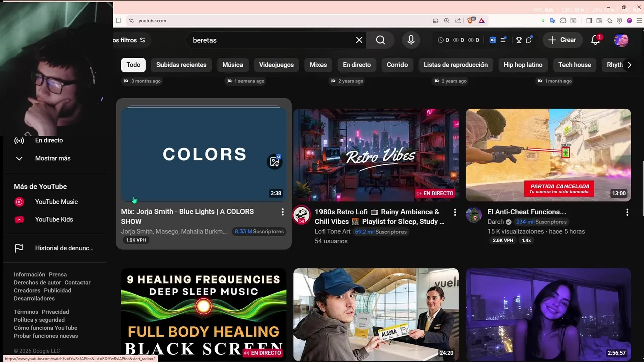Toggle the browser sidebar panel icon
This screenshot has width=644, height=362.
(x=589, y=21)
